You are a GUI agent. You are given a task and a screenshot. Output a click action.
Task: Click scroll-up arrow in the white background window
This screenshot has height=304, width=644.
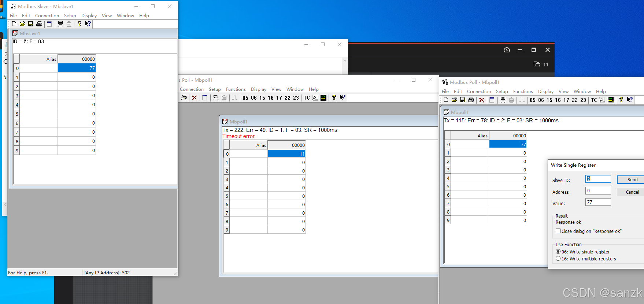click(x=345, y=61)
